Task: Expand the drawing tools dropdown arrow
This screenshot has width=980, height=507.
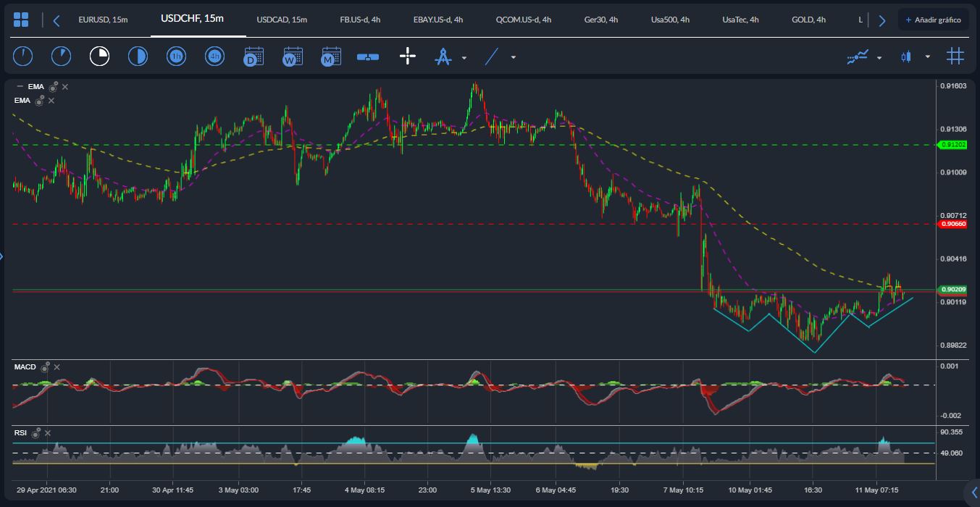Action: coord(464,57)
